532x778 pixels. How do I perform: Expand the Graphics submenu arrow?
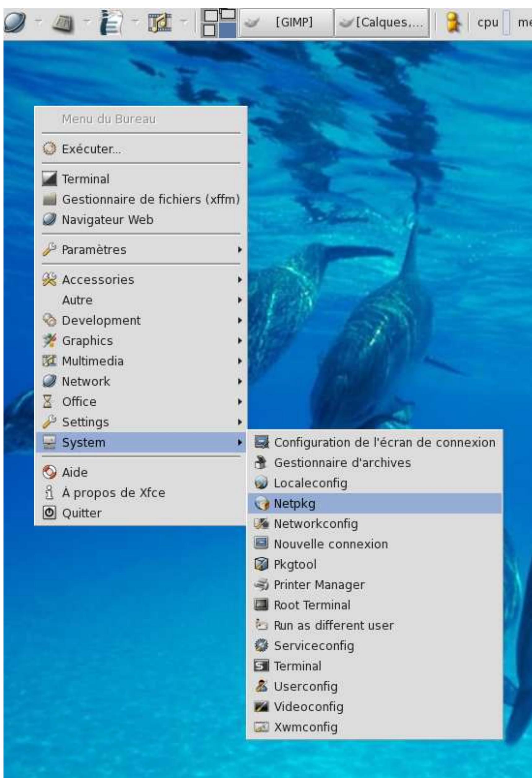(x=239, y=341)
